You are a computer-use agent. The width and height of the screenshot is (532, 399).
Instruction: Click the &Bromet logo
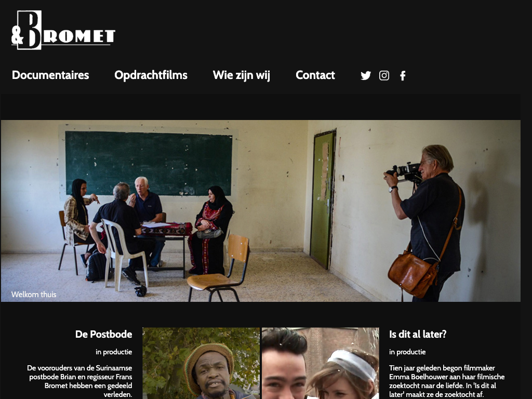63,30
